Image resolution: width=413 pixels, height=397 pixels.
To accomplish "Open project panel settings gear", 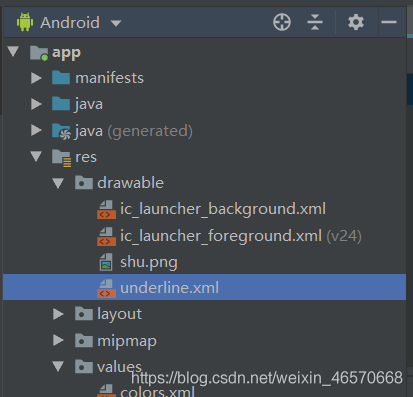I will click(356, 22).
